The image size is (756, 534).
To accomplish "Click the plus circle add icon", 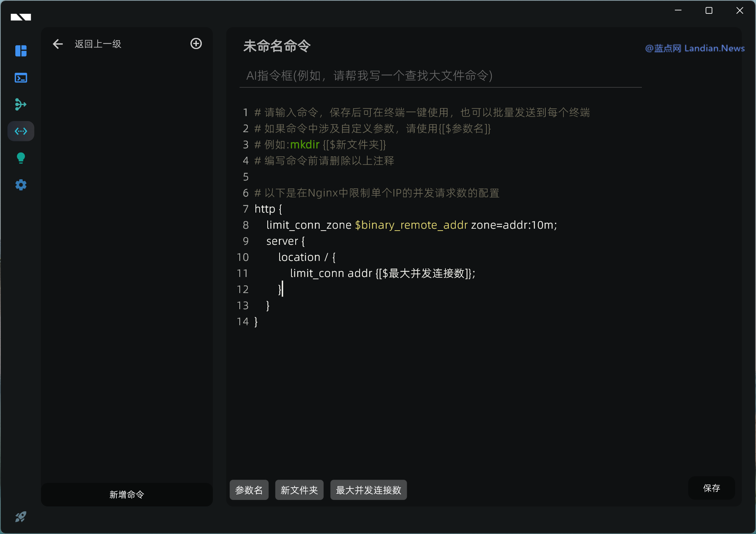I will click(x=196, y=44).
